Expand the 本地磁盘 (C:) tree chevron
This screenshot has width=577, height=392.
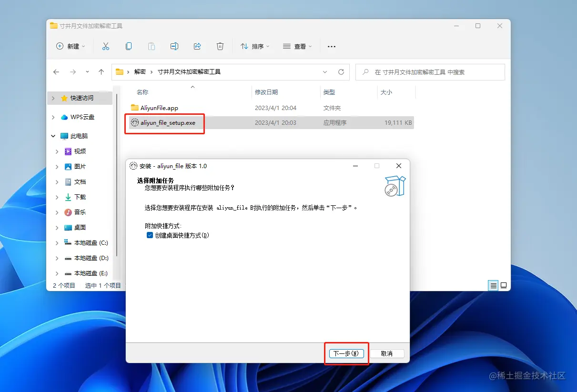[x=57, y=242]
